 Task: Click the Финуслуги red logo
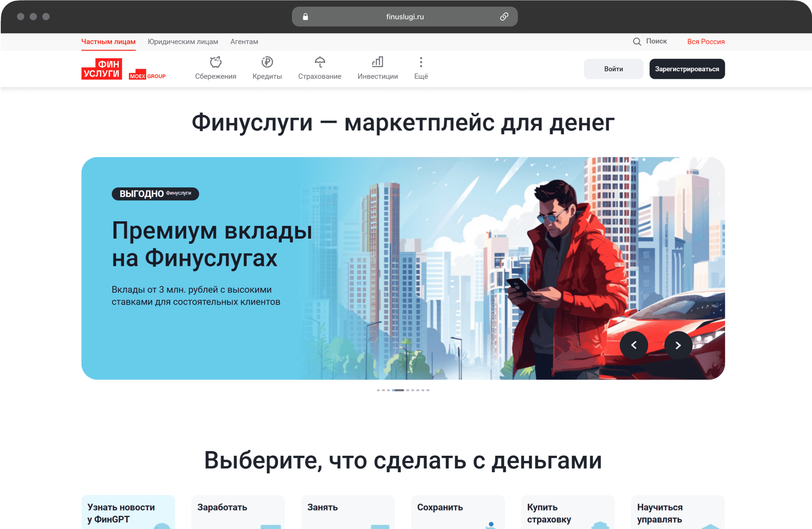101,69
